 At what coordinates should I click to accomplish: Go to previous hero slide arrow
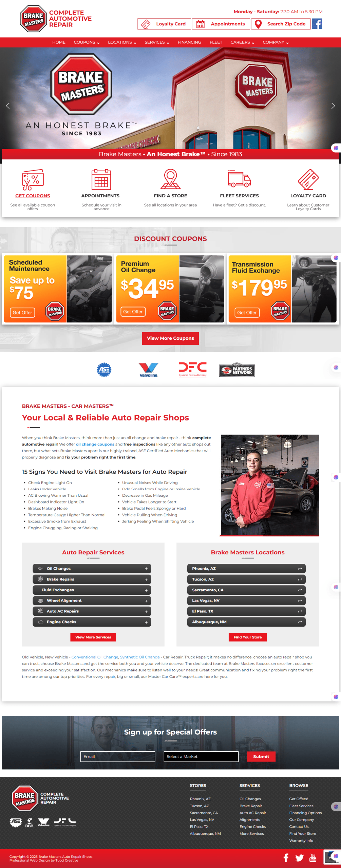click(8, 106)
